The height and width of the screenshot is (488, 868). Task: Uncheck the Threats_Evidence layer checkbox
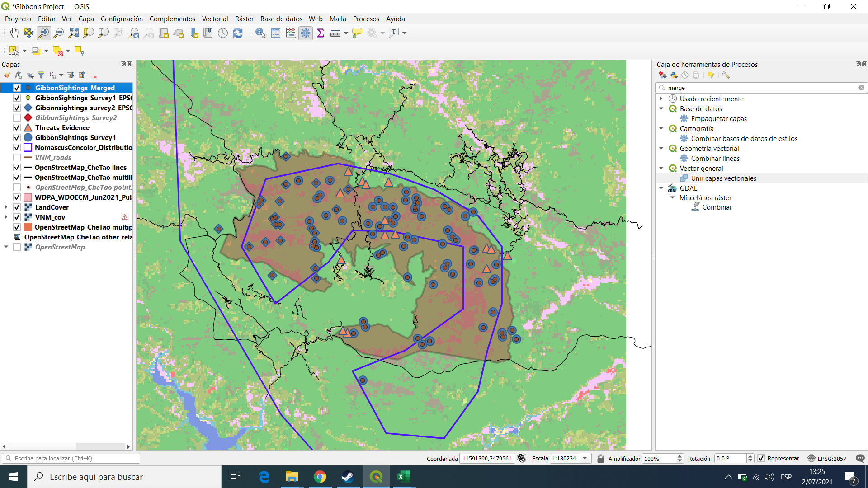[x=17, y=128]
